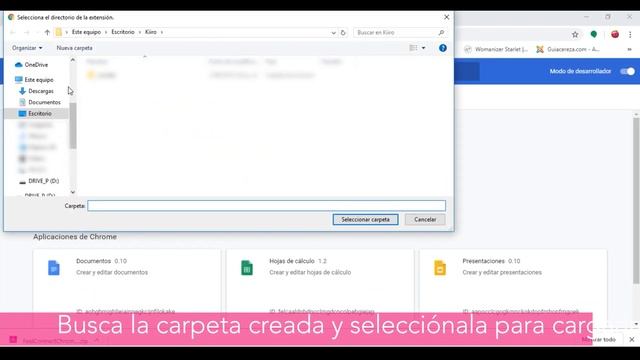Close the directory selection dialog

[x=447, y=17]
